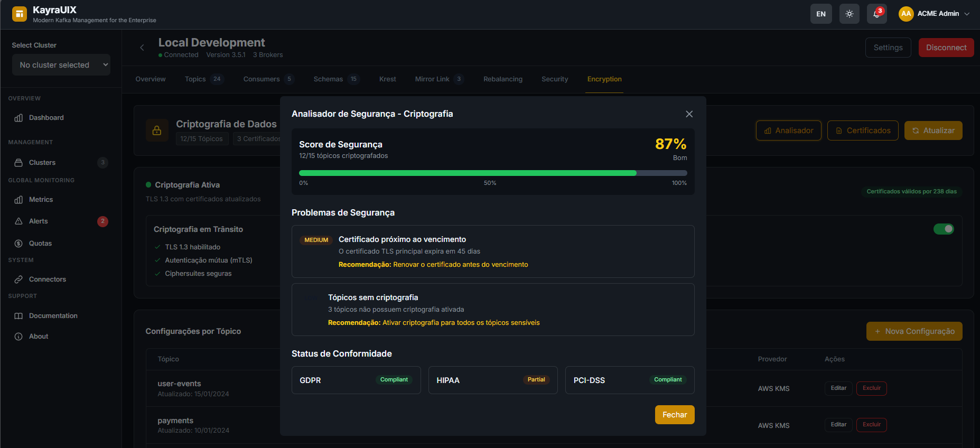Screen dimensions: 980x448
Task: Select the Encryption tab
Action: coord(604,79)
